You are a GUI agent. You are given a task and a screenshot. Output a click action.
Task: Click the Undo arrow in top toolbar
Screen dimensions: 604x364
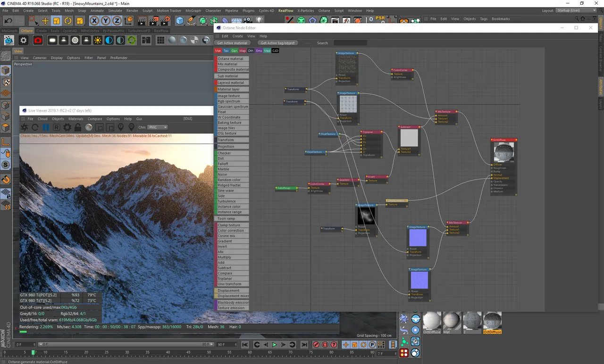8,21
